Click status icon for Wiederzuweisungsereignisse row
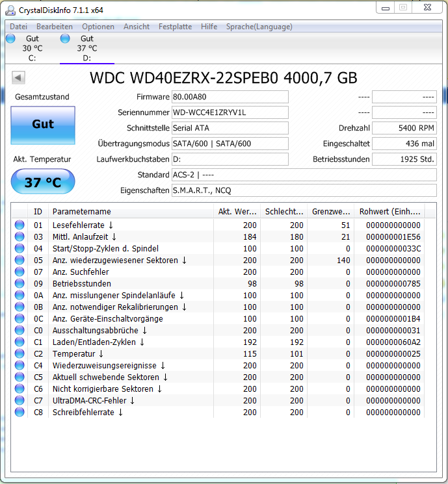 20,366
